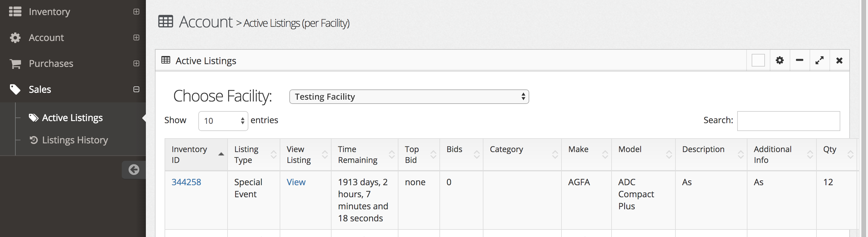868x237 pixels.
Task: Expand the Account menu plus icon
Action: pos(136,37)
